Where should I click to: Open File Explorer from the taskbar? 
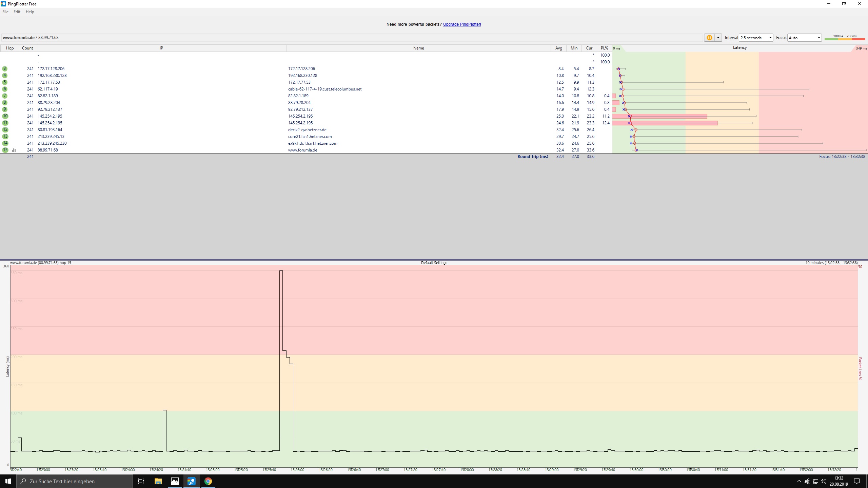[x=158, y=481]
